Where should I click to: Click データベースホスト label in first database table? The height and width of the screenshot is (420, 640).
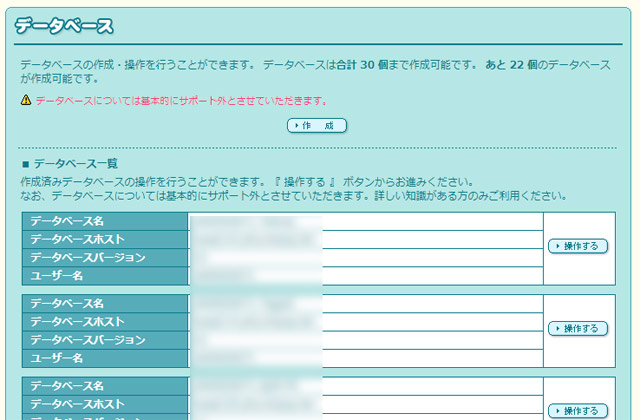point(77,239)
